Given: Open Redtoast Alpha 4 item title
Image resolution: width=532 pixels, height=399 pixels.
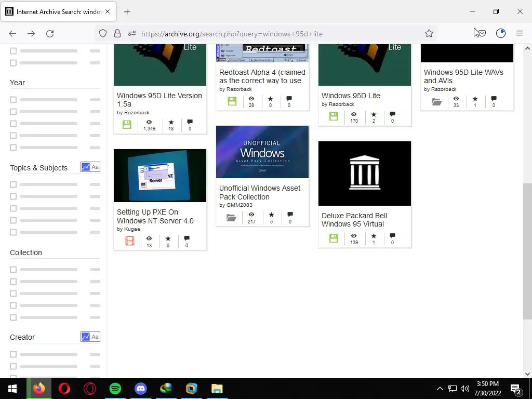Looking at the screenshot, I should (262, 76).
